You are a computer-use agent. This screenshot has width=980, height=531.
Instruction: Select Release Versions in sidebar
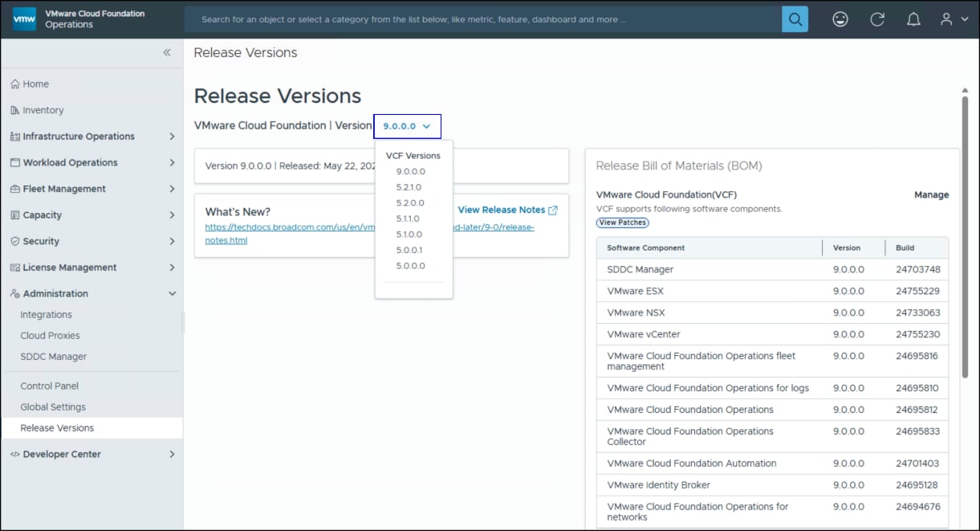(x=91, y=428)
